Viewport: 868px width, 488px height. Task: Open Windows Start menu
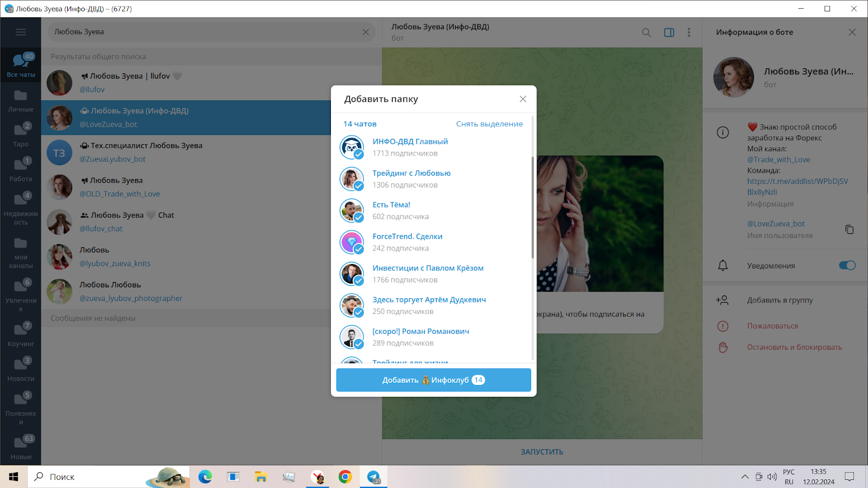point(14,477)
